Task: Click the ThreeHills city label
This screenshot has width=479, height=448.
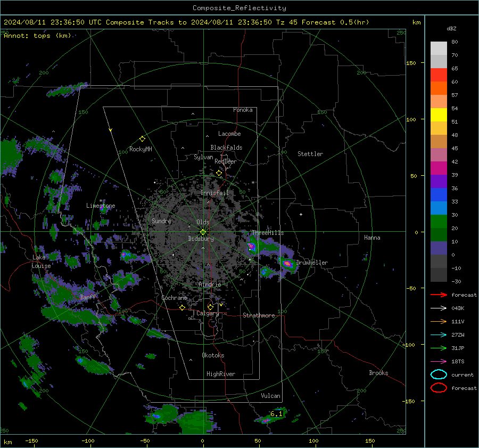Action: point(268,233)
